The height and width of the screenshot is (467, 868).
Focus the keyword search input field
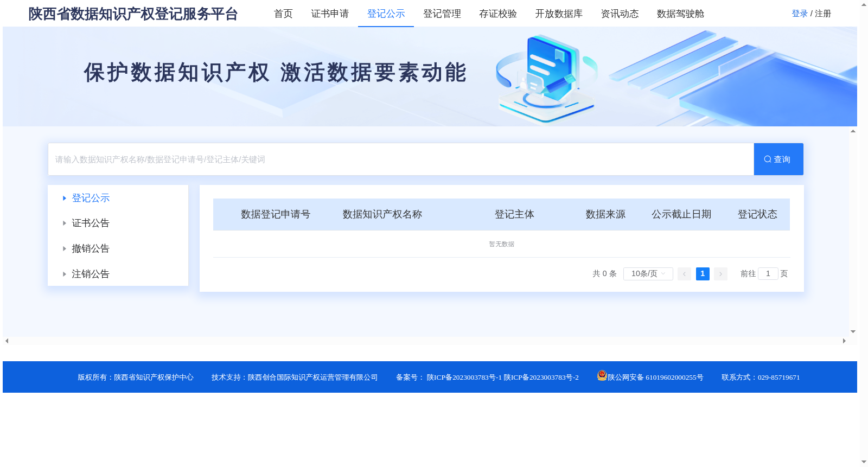coord(401,159)
